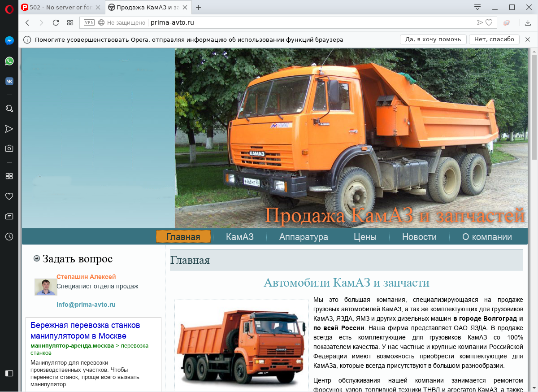Open the 'КамАЗ' navigation item
Viewport: 538px width, 392px height.
240,237
